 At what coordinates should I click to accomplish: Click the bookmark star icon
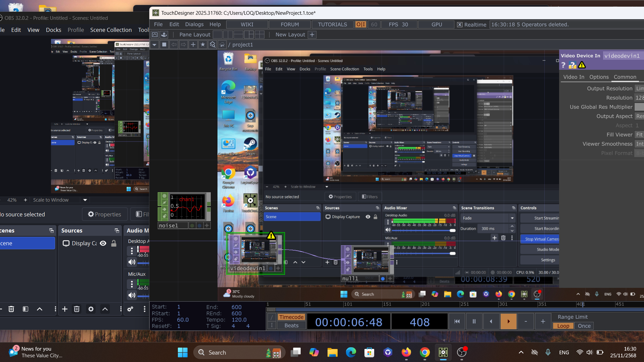pyautogui.click(x=202, y=45)
